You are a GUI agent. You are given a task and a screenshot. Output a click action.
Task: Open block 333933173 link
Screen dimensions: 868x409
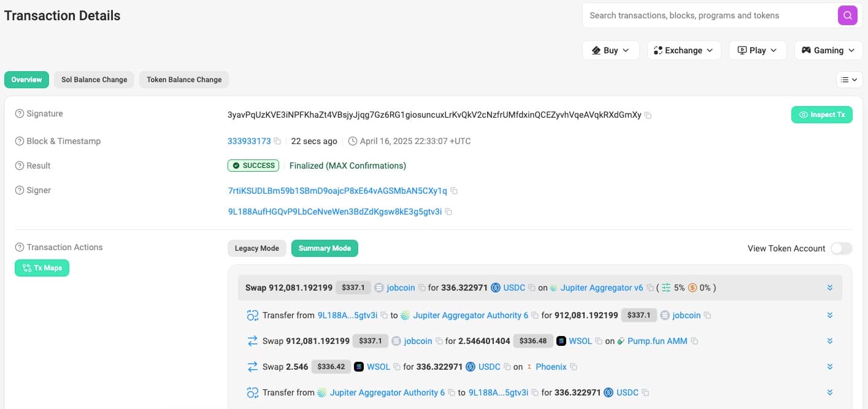coord(249,141)
